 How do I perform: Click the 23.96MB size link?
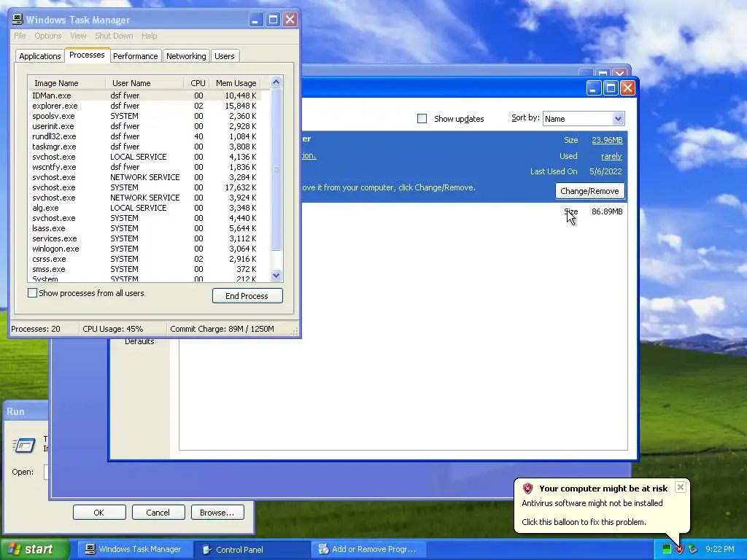pos(607,140)
